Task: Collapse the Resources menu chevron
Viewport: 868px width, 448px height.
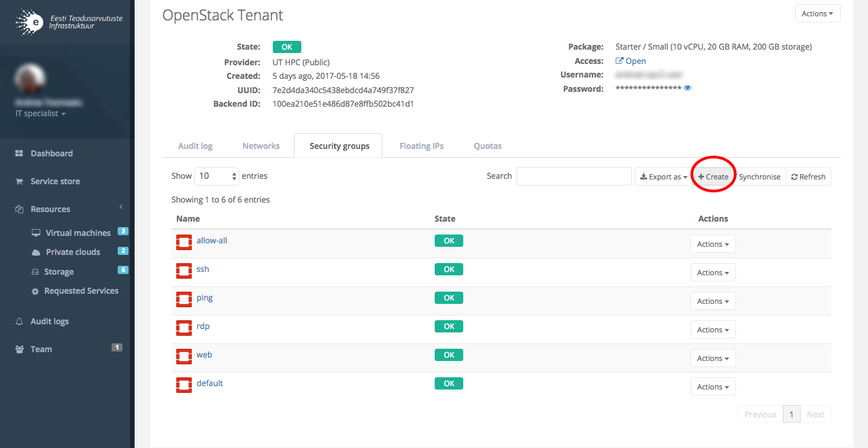Action: [121, 207]
